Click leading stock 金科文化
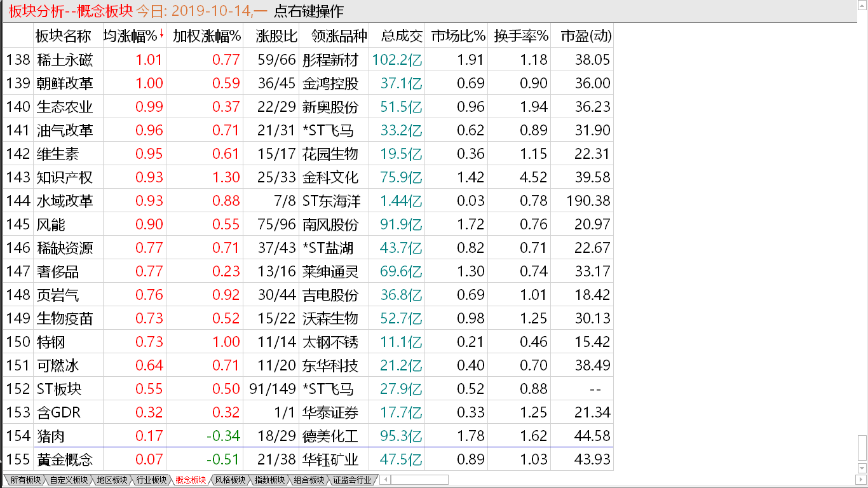The width and height of the screenshot is (868, 488). pyautogui.click(x=330, y=177)
